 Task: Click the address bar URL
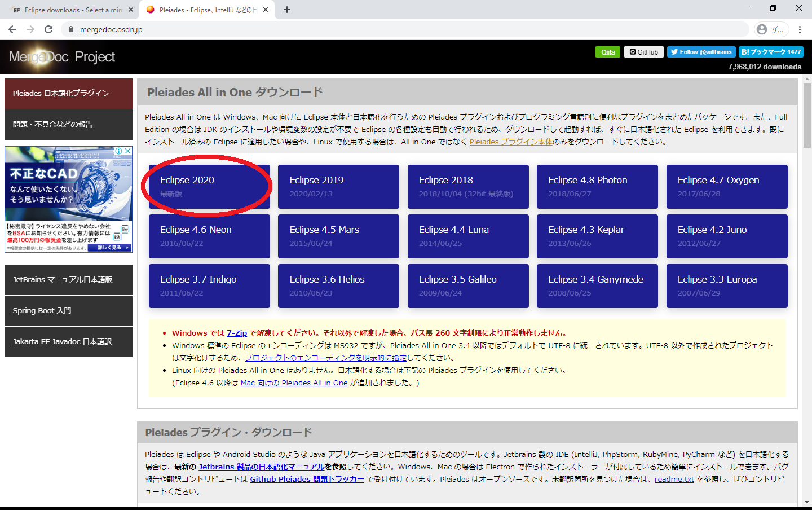tap(111, 29)
